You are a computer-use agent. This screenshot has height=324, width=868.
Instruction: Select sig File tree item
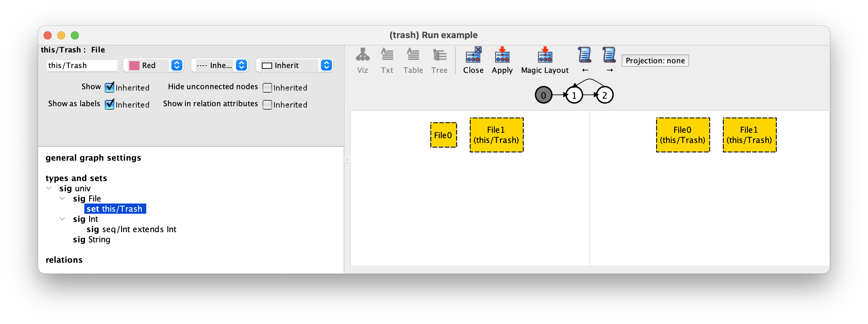(x=87, y=198)
